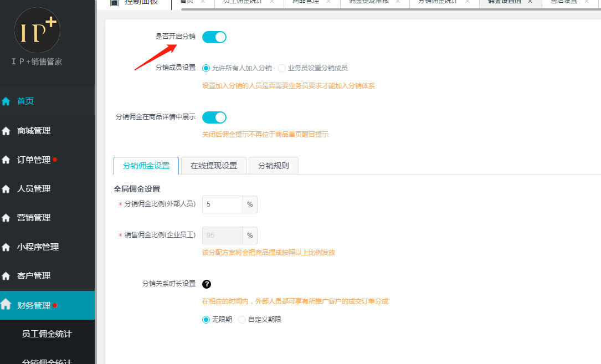Expand the 订单管理 sidebar menu
The width and height of the screenshot is (601, 364).
(x=34, y=160)
